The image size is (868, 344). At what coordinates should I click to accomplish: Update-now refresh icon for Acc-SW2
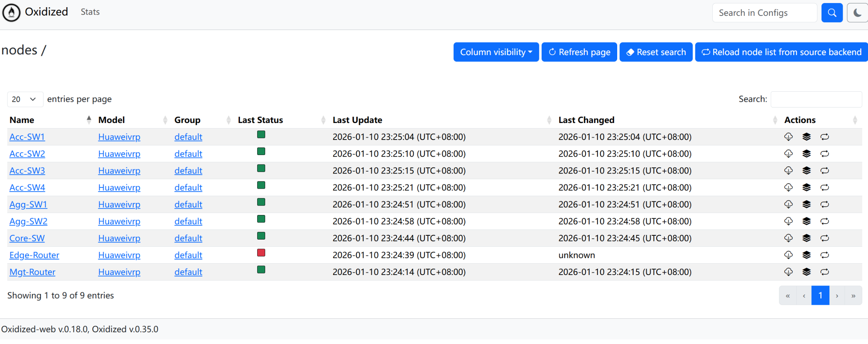tap(825, 154)
